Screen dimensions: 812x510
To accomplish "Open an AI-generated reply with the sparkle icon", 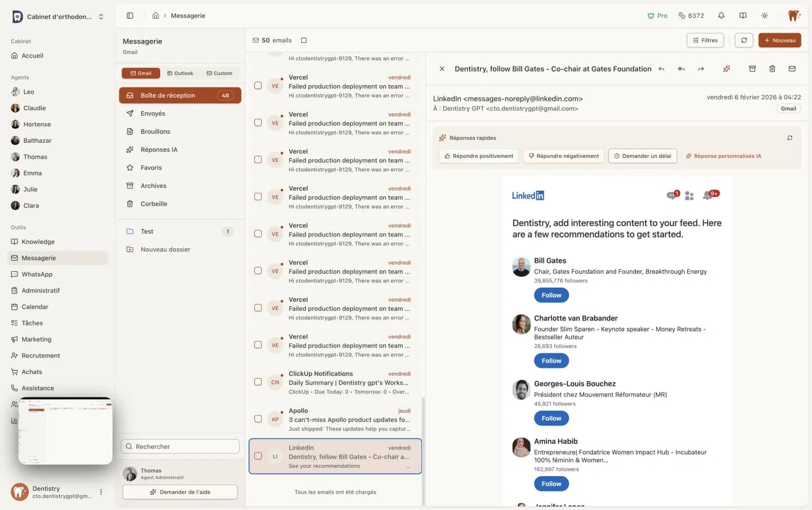I will pos(727,69).
